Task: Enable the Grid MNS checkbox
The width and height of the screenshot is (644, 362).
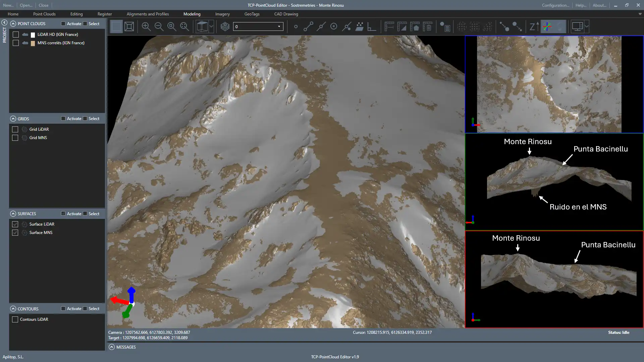Action: click(x=15, y=138)
